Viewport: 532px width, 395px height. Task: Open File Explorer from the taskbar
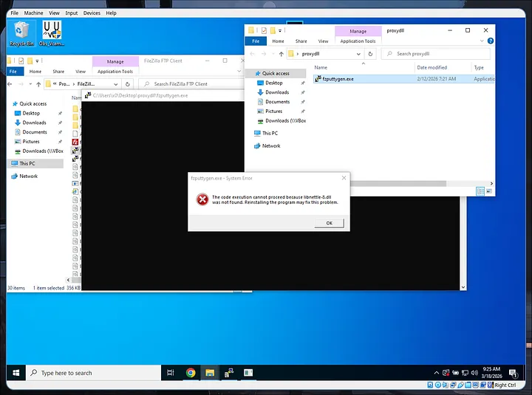(210, 373)
